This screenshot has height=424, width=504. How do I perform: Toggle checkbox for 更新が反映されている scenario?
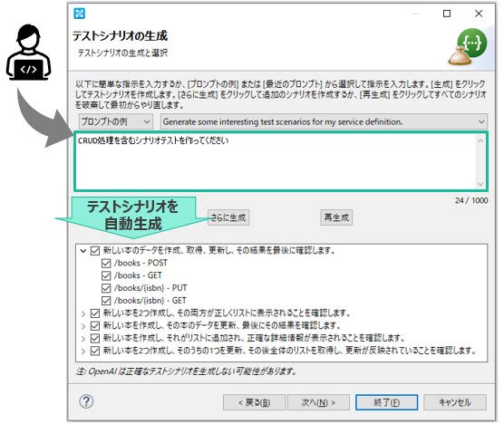tap(95, 351)
